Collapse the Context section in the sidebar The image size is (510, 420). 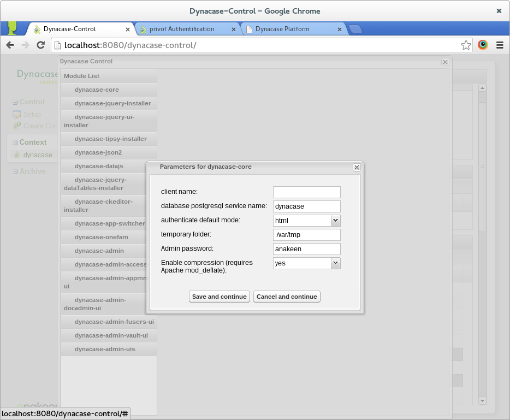coord(15,143)
